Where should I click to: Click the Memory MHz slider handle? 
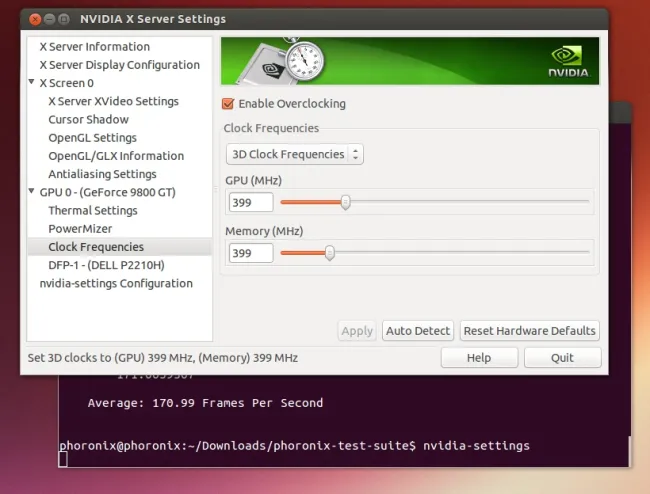(x=329, y=253)
